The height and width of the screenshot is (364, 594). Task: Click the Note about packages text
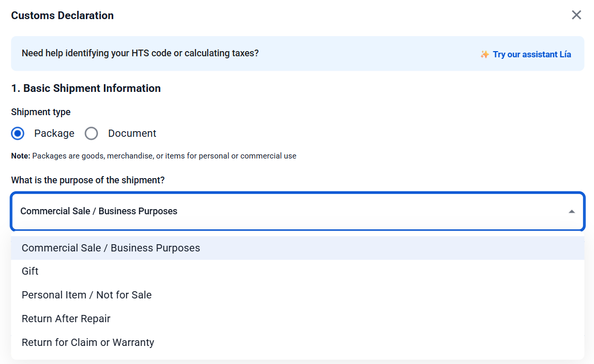tap(154, 156)
